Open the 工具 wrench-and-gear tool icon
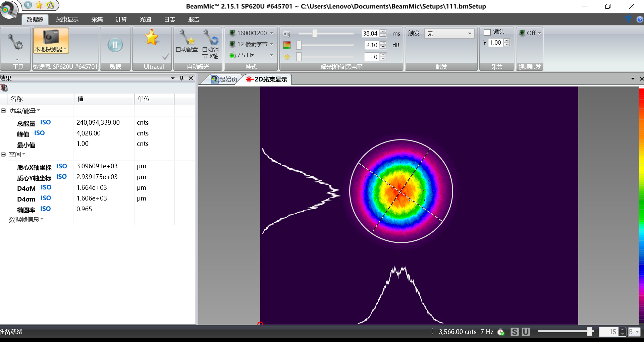 coord(15,42)
